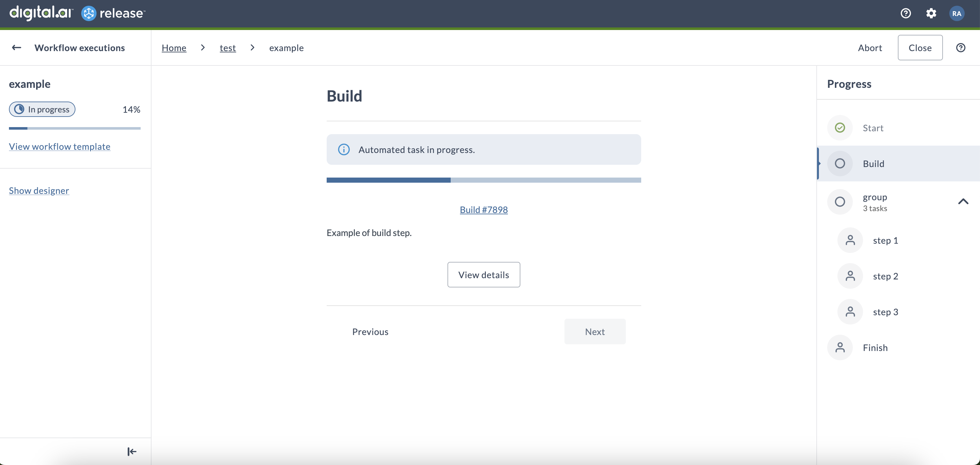Open the Build #7898 link
Viewport: 980px width, 465px height.
point(484,210)
